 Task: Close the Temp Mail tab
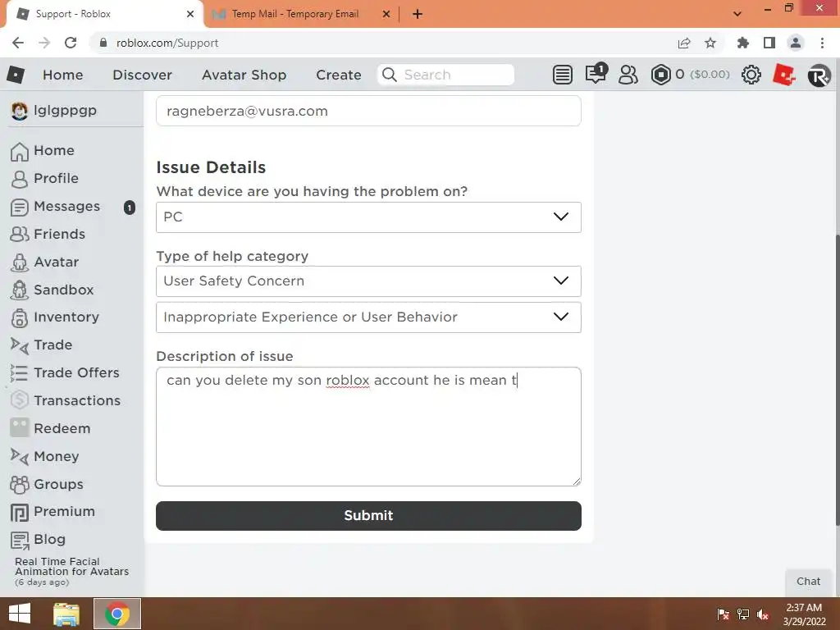click(386, 14)
